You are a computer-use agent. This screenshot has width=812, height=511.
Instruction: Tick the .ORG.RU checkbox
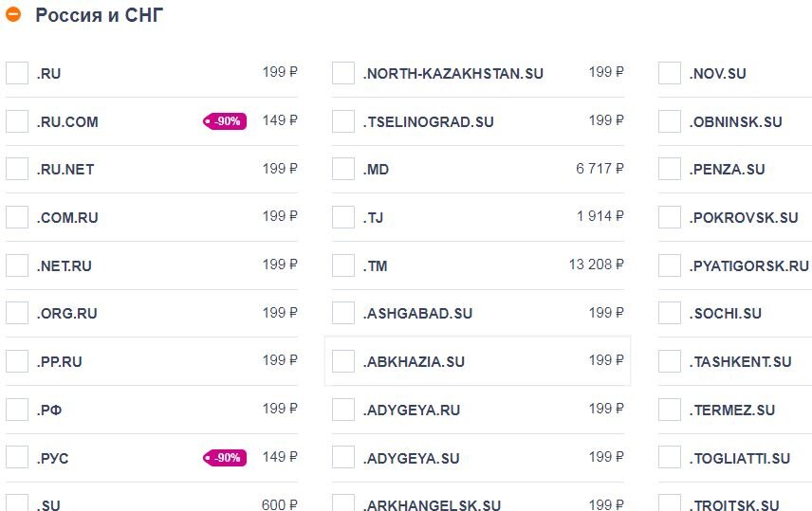(17, 313)
